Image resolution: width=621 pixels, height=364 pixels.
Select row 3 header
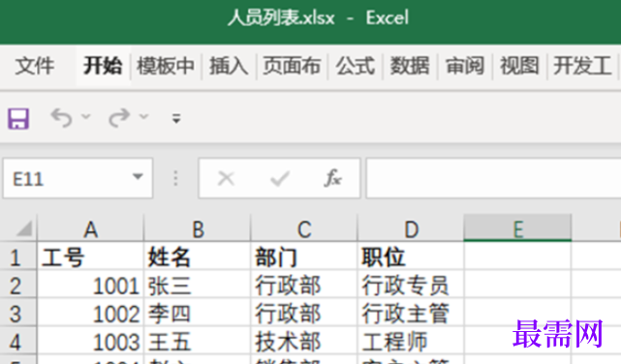pos(18,313)
